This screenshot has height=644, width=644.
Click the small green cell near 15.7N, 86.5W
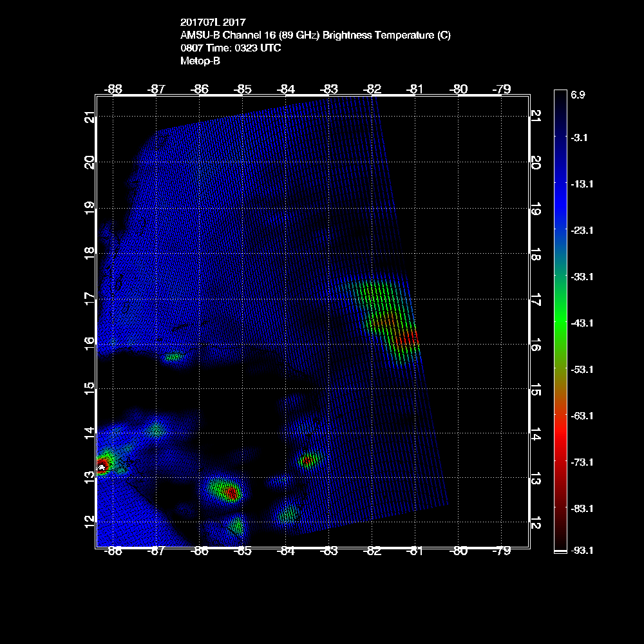coord(173,356)
